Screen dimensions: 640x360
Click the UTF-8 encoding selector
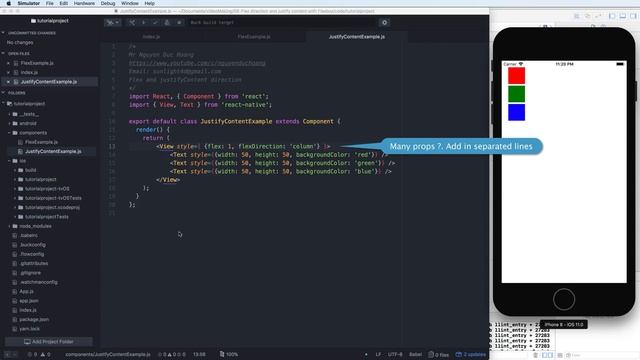[x=395, y=354]
